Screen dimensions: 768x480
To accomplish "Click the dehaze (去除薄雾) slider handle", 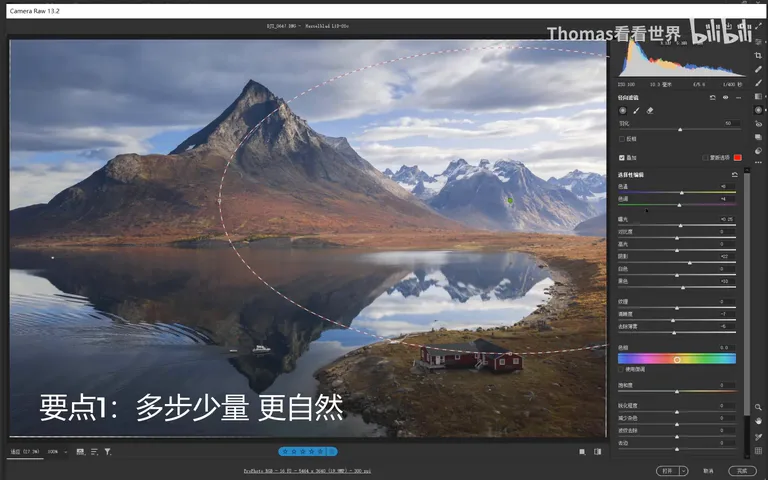I will pyautogui.click(x=674, y=333).
